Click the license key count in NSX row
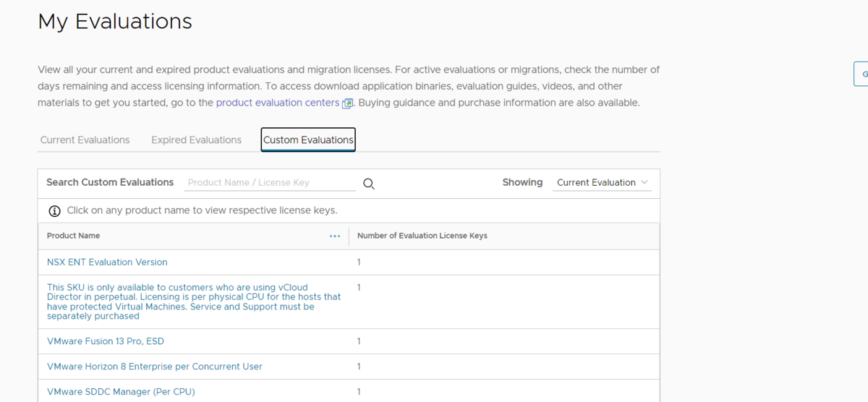The image size is (868, 402). (x=359, y=262)
